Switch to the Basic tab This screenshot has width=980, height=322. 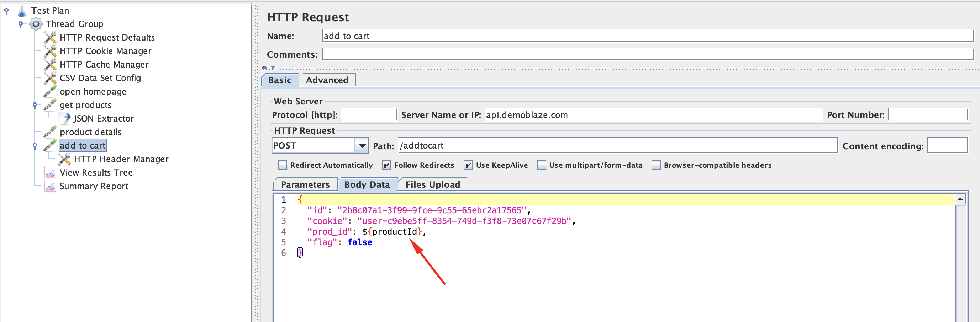coord(280,80)
